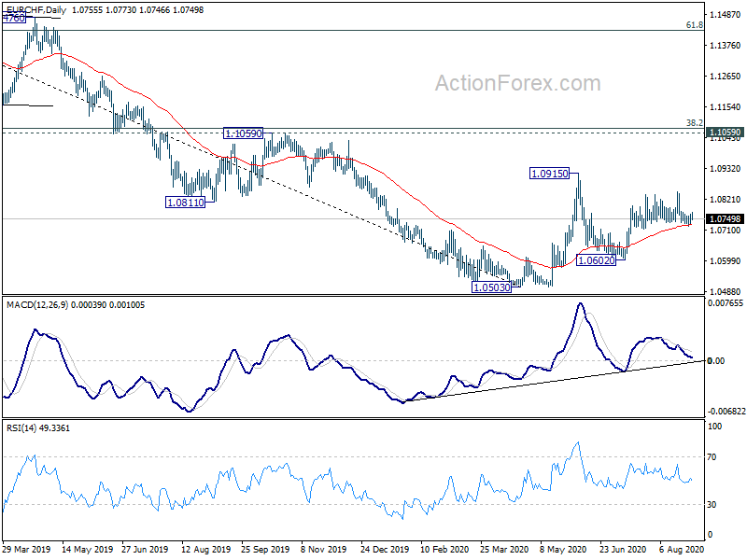This screenshot has width=747, height=560.
Task: Click the 1.08210 price axis value
Action: [726, 199]
